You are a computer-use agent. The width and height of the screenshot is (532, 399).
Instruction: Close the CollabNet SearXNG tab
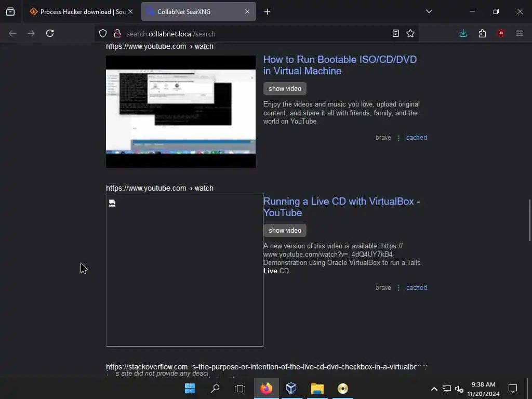[x=247, y=11]
